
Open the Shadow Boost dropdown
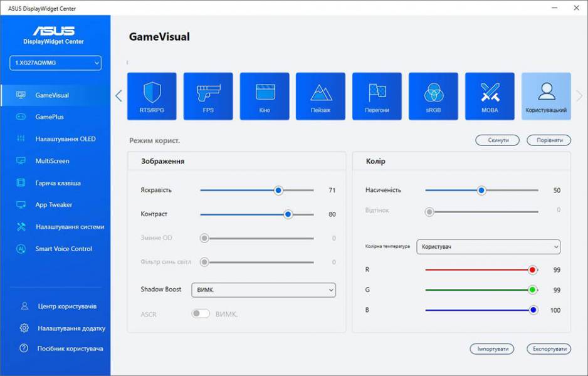[x=263, y=290]
